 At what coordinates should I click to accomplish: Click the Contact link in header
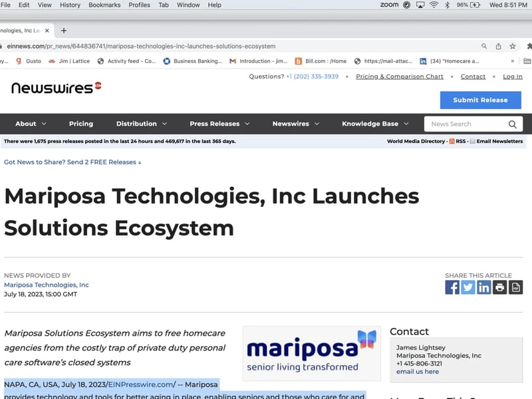coord(473,76)
